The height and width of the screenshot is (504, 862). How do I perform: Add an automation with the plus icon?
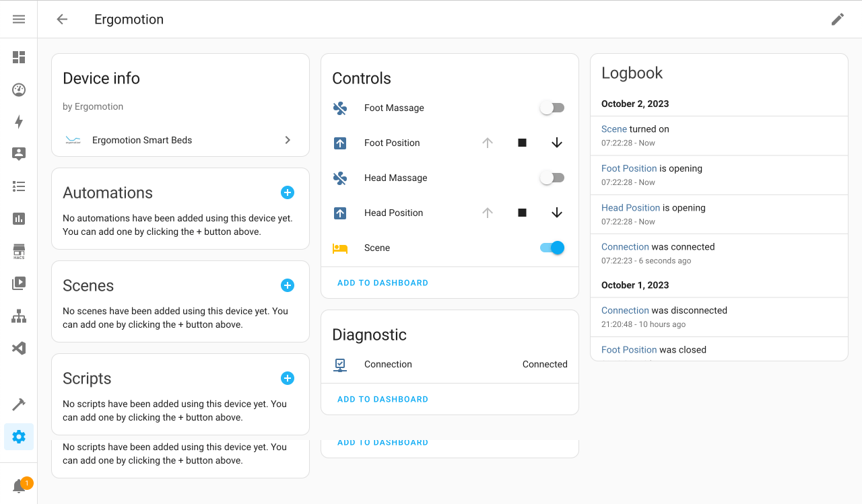point(288,192)
